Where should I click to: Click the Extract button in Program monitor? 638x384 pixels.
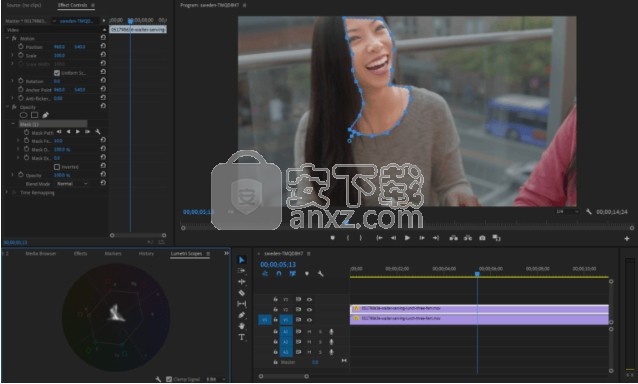468,238
